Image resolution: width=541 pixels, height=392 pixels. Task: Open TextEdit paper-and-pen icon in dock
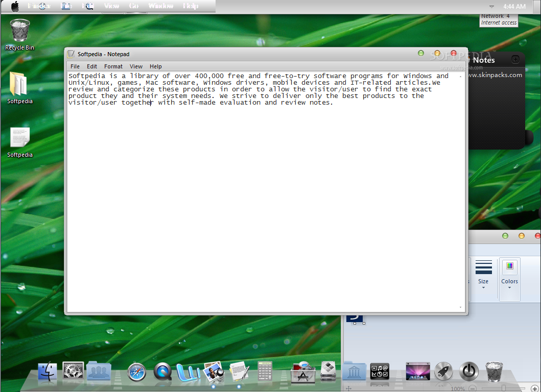click(240, 371)
